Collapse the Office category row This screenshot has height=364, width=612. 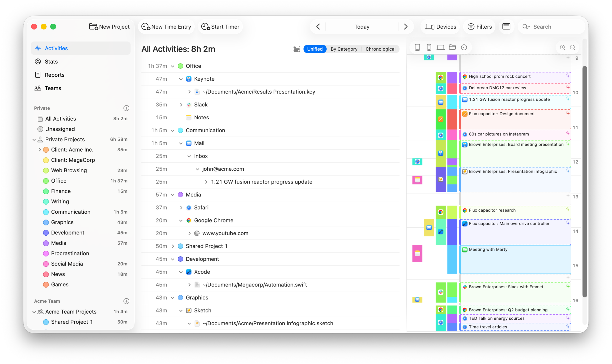(x=173, y=66)
